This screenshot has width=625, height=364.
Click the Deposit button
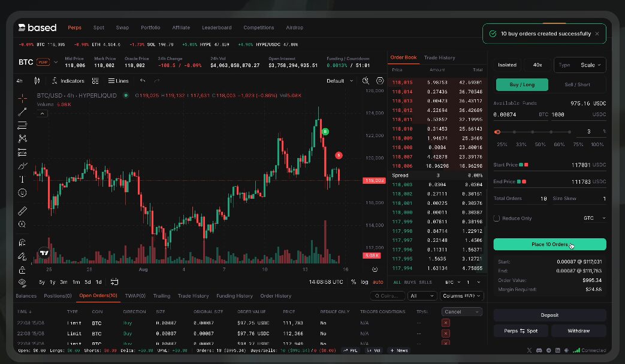(x=549, y=315)
